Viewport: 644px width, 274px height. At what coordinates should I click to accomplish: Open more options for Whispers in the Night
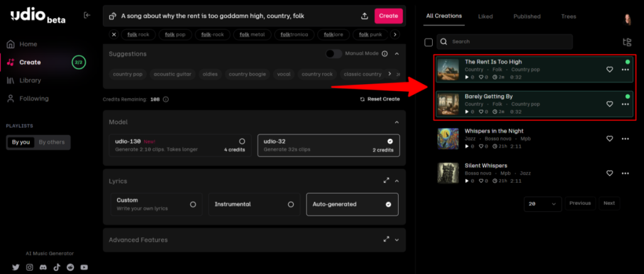pyautogui.click(x=625, y=139)
